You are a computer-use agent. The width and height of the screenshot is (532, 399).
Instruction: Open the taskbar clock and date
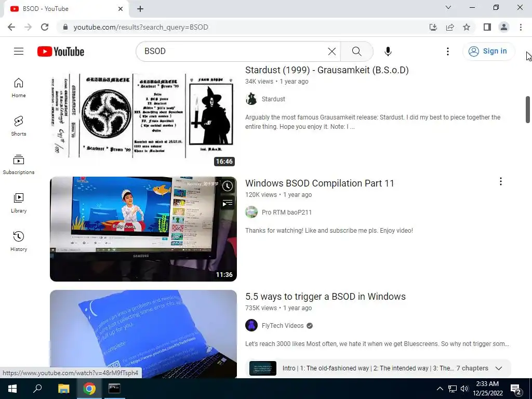point(487,389)
